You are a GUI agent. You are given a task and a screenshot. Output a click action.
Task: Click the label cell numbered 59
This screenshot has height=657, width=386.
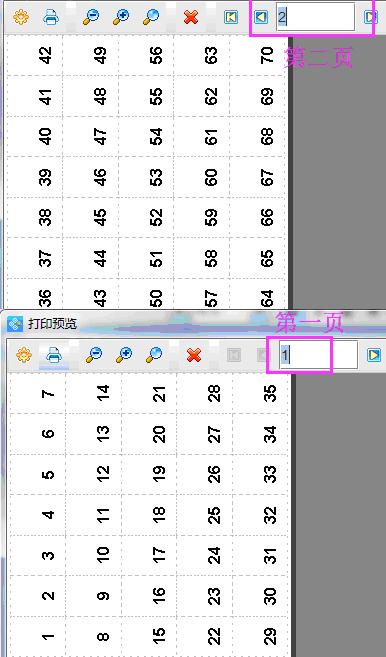[x=202, y=217]
